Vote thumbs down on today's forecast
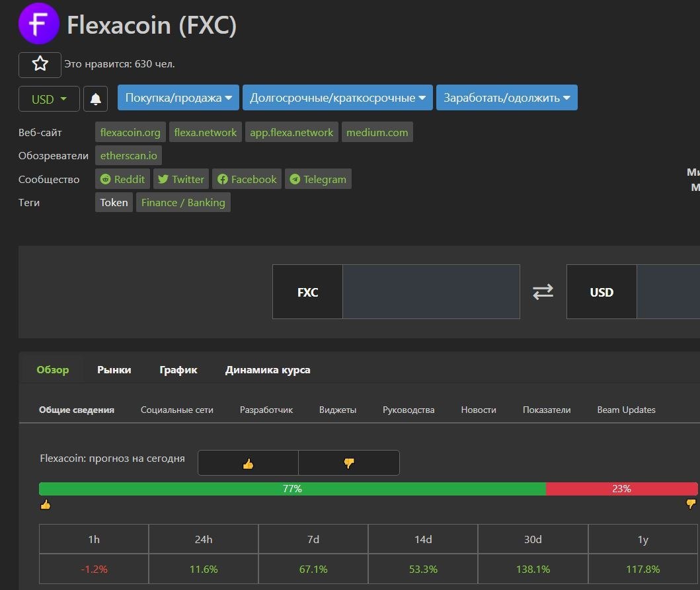 coord(348,462)
